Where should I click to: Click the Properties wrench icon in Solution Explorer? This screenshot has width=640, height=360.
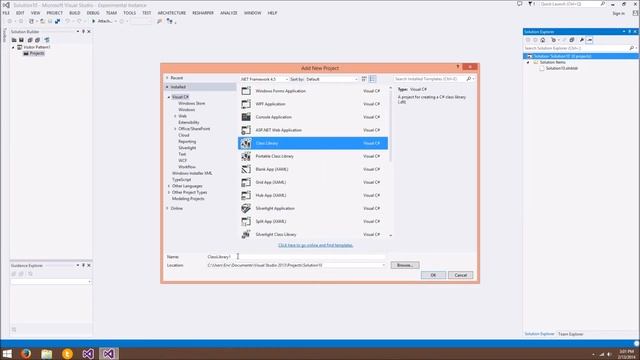(x=582, y=40)
